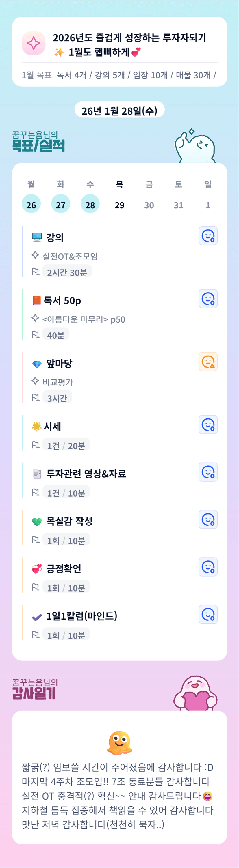Click the 26년 1월 28일(수) date pill
The height and width of the screenshot is (868, 239).
(120, 110)
